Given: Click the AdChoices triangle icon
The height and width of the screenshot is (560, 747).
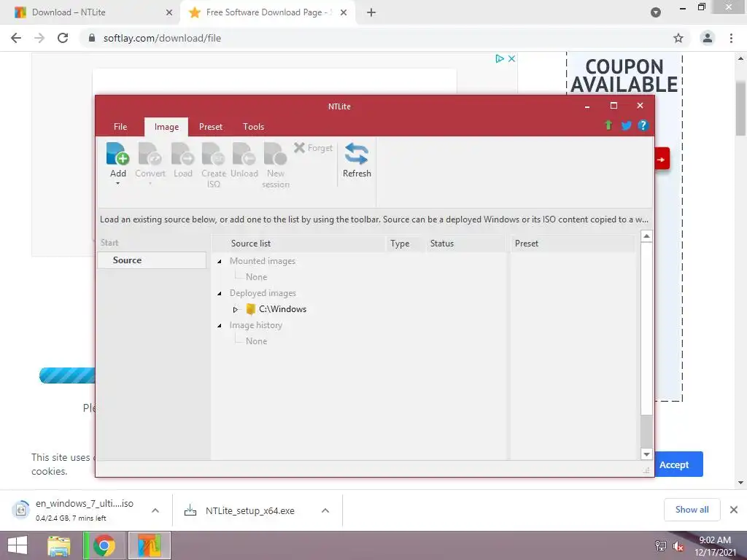Looking at the screenshot, I should click(x=500, y=58).
